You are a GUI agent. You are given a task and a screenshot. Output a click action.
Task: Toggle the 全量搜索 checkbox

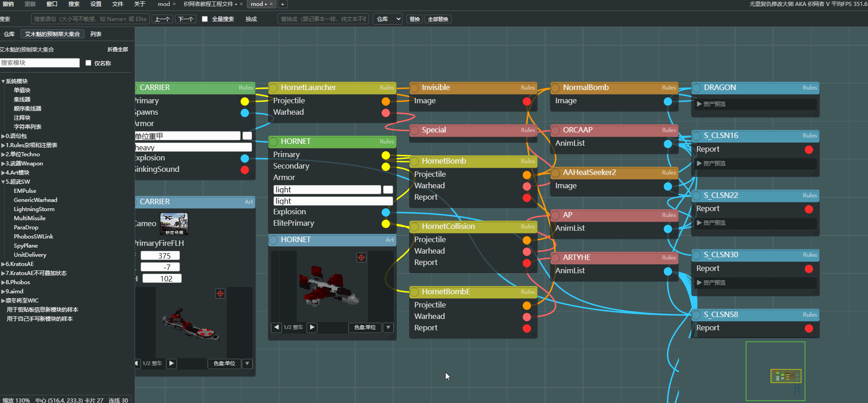205,19
